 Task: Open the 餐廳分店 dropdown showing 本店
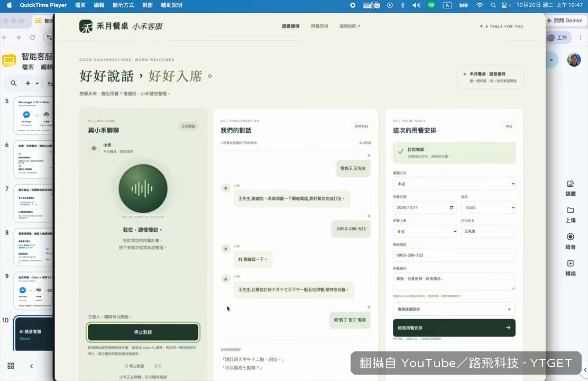coord(454,184)
